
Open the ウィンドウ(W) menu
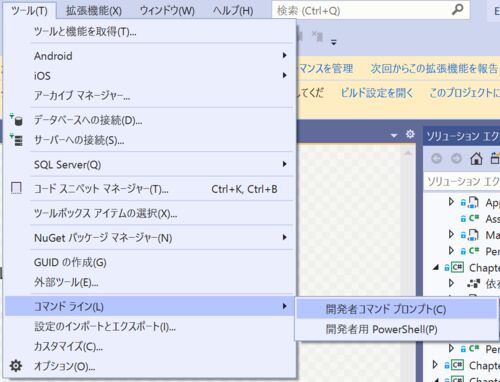coord(167,11)
